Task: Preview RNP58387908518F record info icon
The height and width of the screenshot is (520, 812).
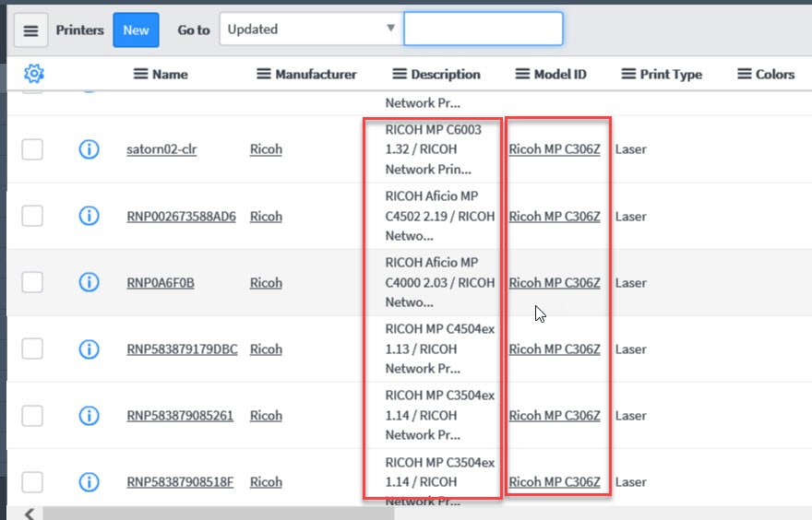Action: click(90, 481)
